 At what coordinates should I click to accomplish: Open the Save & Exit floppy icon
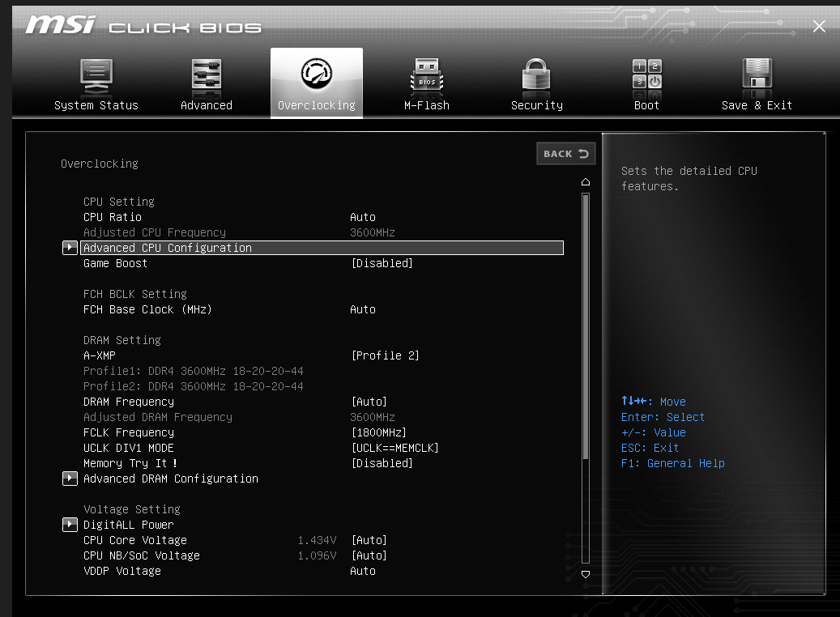tap(757, 74)
